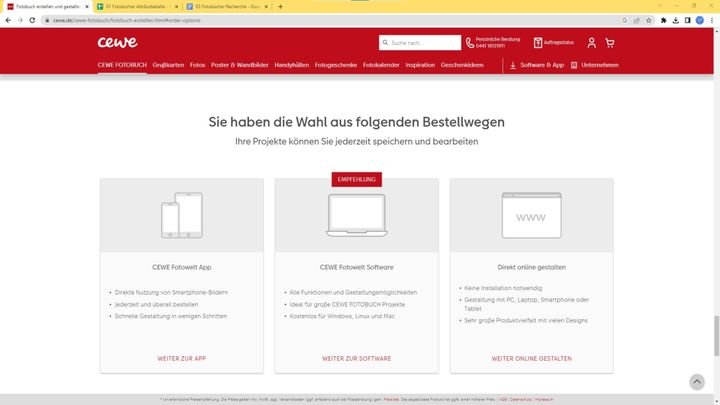Open a new browser tab
The width and height of the screenshot is (720, 405).
tap(281, 6)
